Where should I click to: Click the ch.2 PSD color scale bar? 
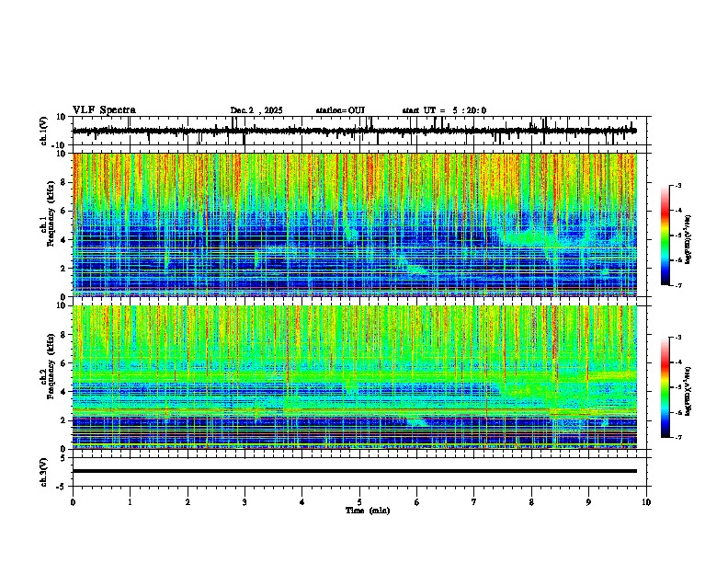[665, 387]
